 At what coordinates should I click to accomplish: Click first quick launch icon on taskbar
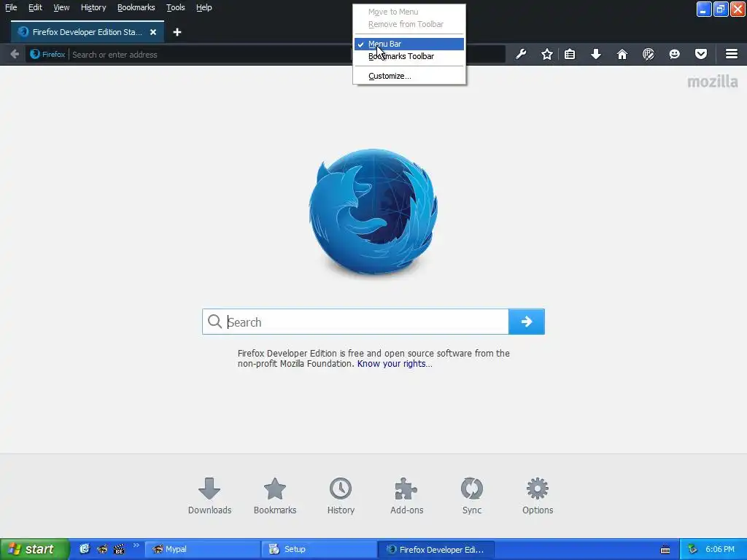coord(85,549)
